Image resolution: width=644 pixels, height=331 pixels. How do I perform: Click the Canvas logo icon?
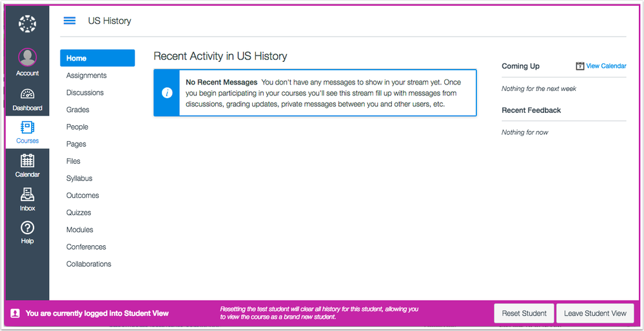pos(27,24)
